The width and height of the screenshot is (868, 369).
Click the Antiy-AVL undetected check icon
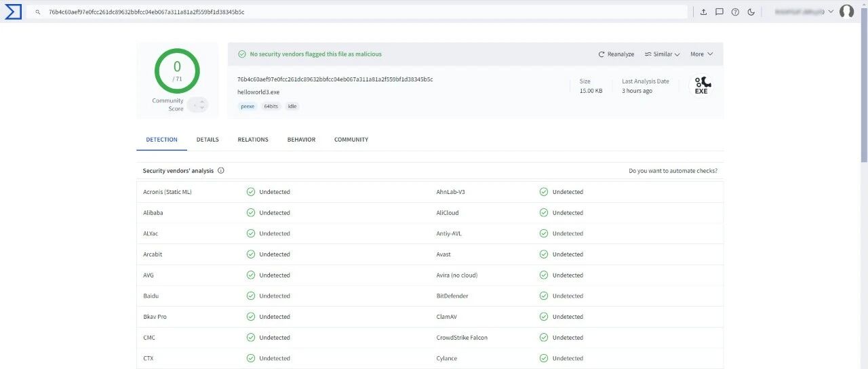(544, 233)
